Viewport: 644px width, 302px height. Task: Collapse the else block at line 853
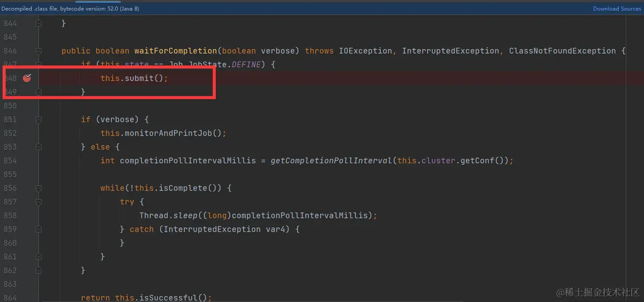pos(39,147)
